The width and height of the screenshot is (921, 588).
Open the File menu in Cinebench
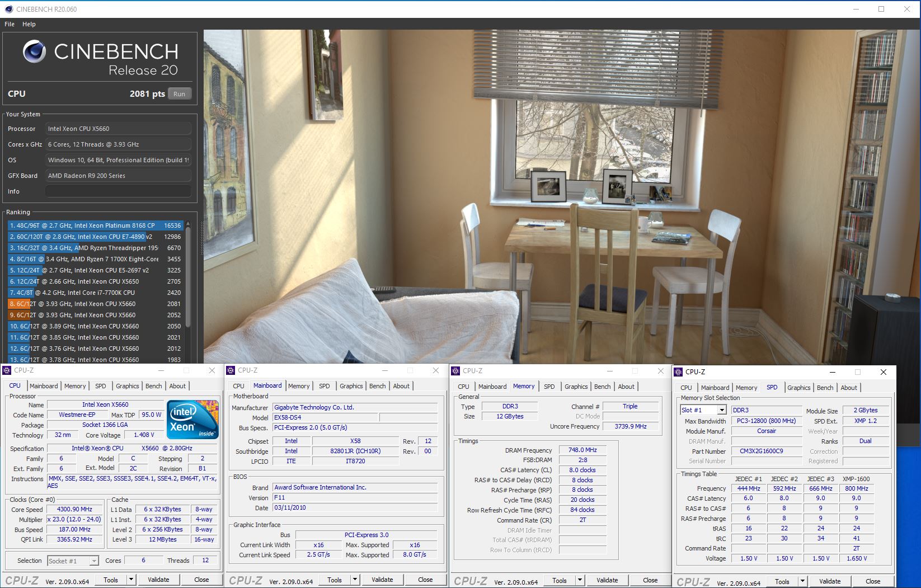point(10,24)
